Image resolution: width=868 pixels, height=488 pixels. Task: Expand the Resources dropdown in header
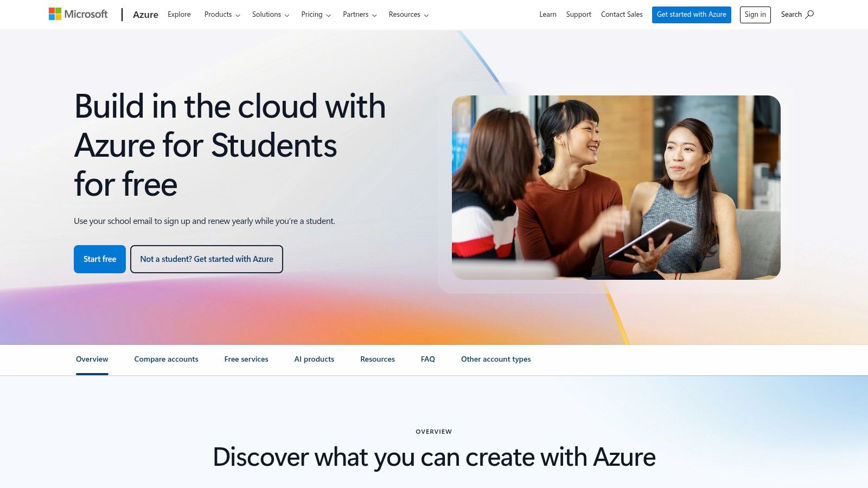(409, 15)
